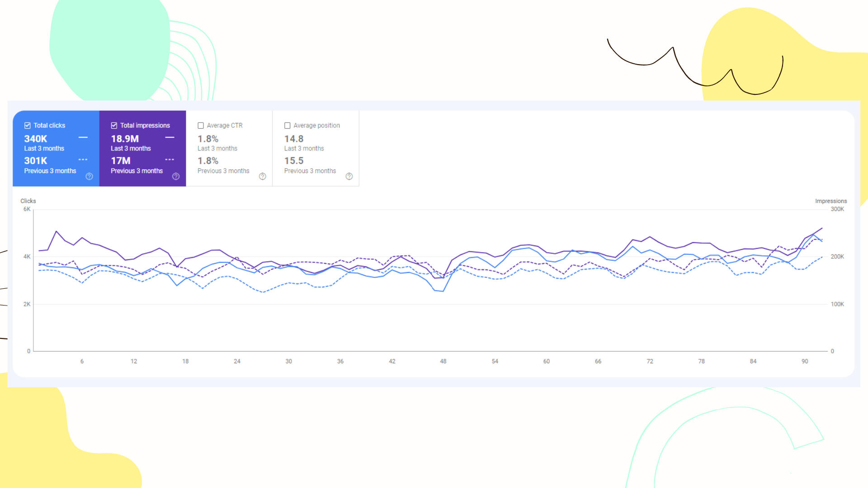Click the Clicks axis label

coord(28,201)
